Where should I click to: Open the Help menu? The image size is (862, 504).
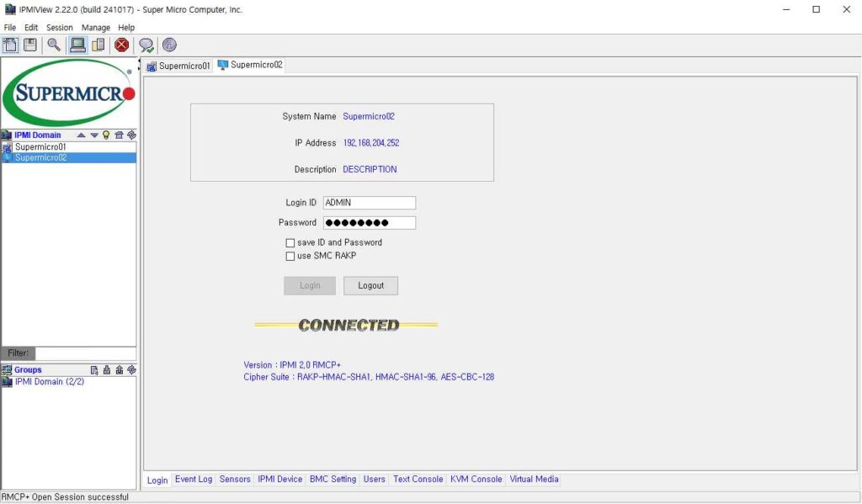pos(126,28)
